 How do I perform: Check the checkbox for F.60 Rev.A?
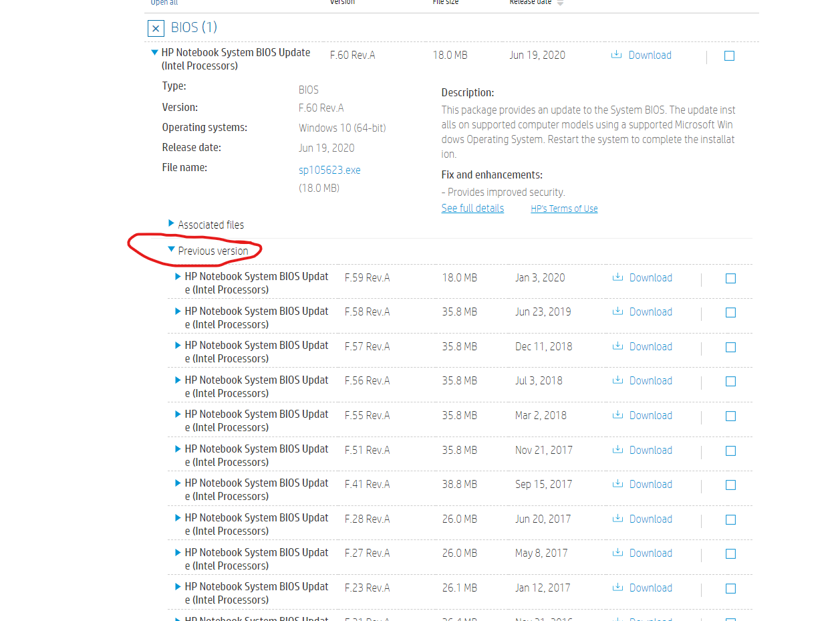click(729, 56)
